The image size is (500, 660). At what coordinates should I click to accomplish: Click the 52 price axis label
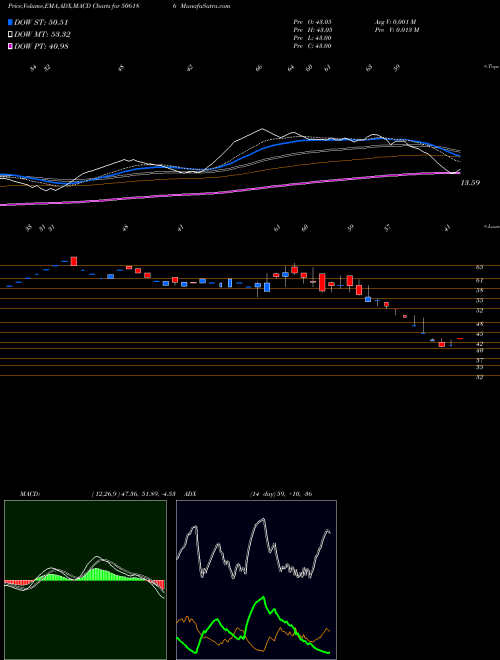[479, 311]
